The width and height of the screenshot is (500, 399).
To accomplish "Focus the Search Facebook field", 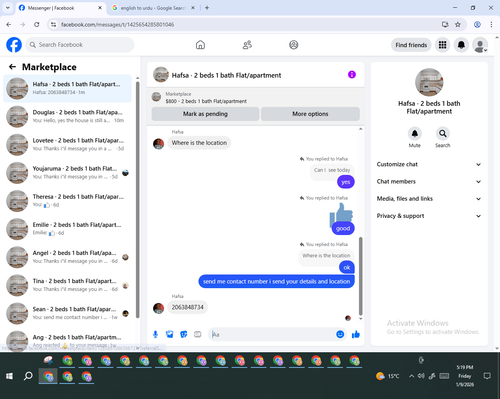I will tap(80, 45).
